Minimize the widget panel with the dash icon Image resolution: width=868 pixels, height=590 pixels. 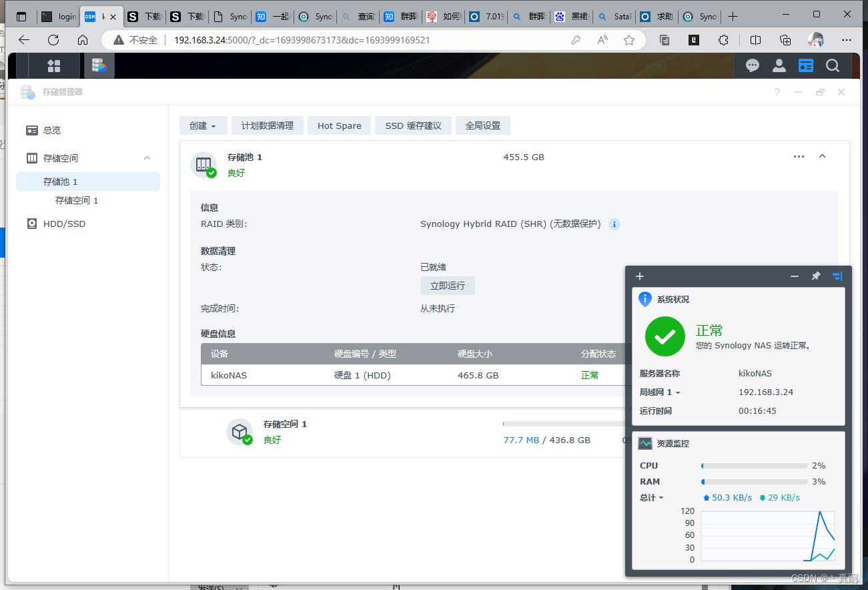795,276
